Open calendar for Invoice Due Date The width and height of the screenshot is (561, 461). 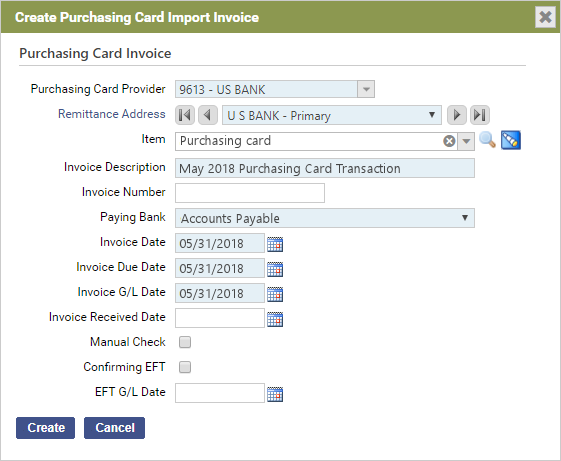[275, 269]
